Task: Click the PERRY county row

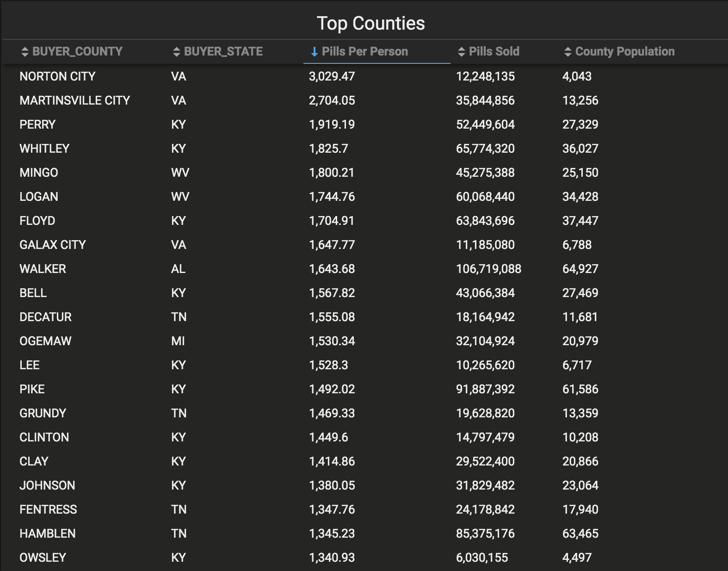Action: click(x=365, y=124)
